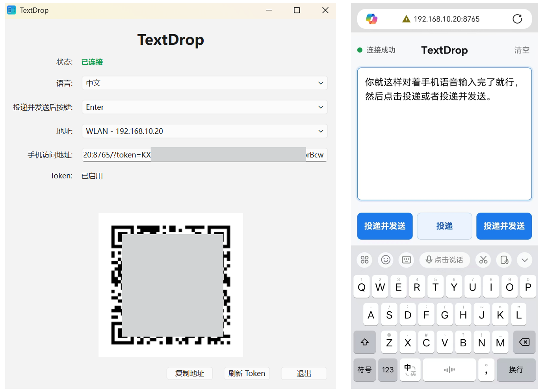The width and height of the screenshot is (546, 392).
Task: Tap the keyboard layout switch icon
Action: 407,260
